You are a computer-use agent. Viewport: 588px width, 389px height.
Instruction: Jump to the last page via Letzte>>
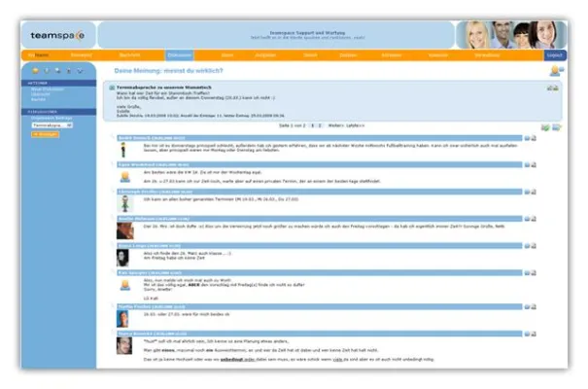[x=355, y=125]
